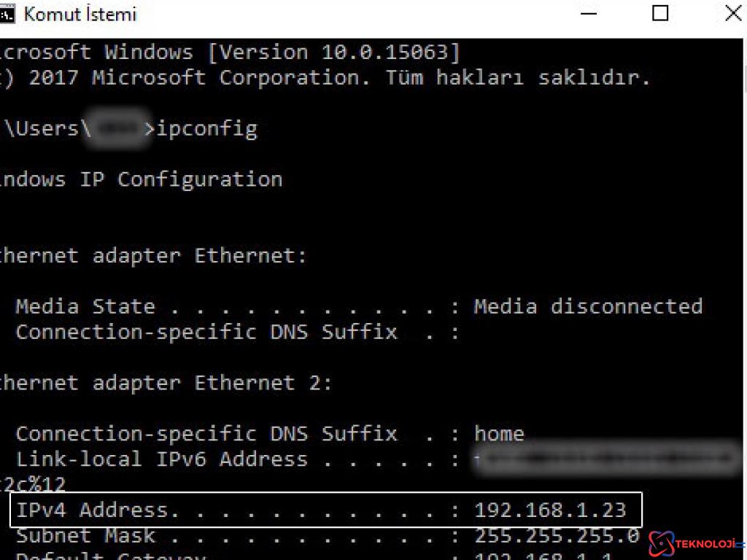Close the Komut İstemi window

point(732,13)
